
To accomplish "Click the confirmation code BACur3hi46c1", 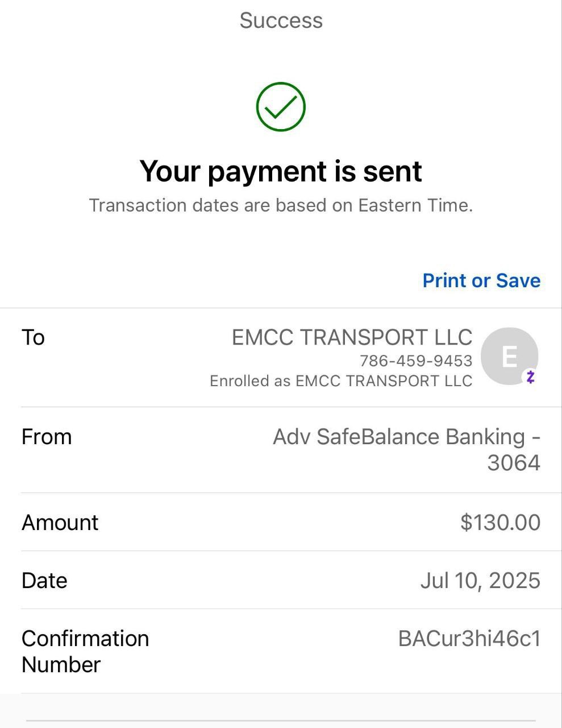I will click(x=469, y=639).
